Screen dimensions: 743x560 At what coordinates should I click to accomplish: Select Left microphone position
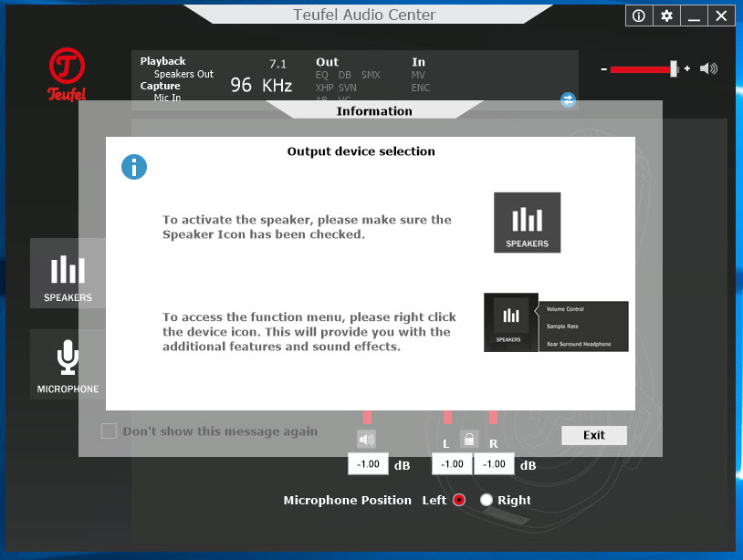pos(459,500)
